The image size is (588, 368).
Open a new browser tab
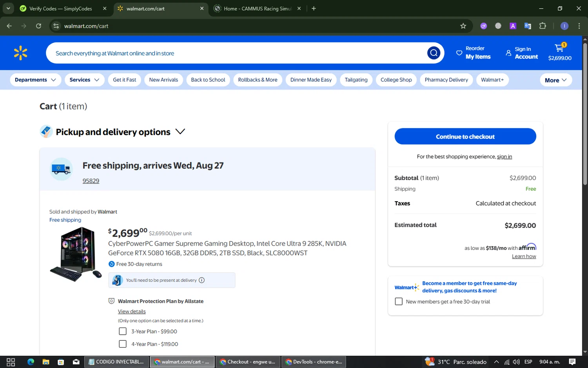click(314, 8)
